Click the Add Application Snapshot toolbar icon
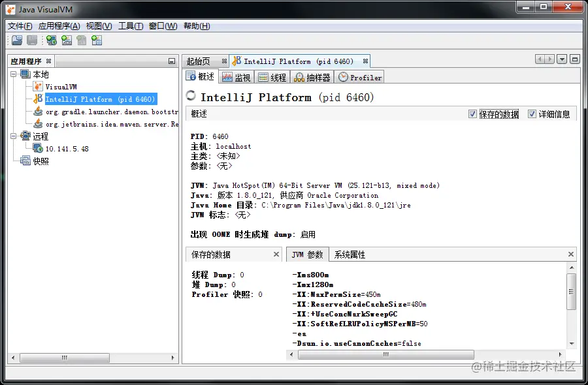 point(97,40)
